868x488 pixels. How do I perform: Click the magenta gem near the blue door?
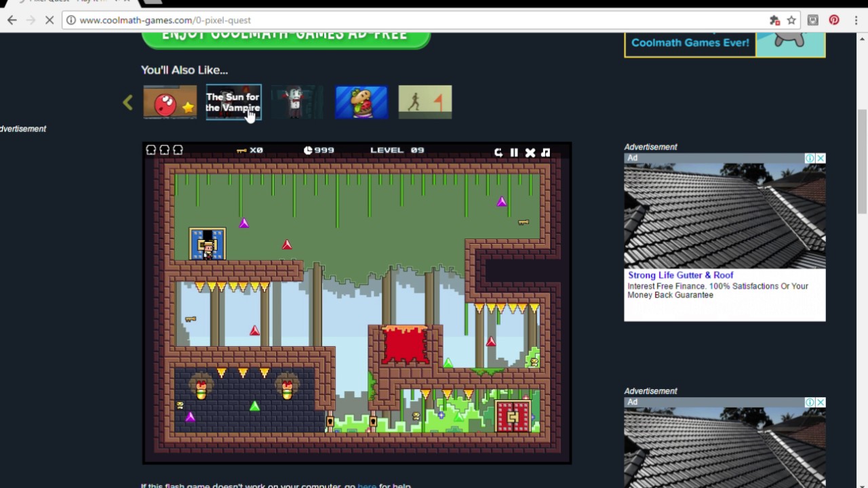(x=244, y=223)
